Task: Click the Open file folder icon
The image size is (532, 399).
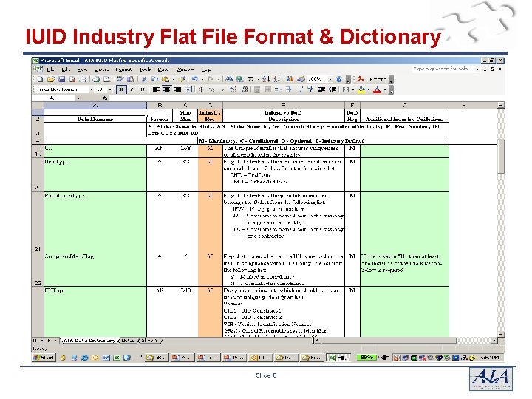Action: coord(51,79)
